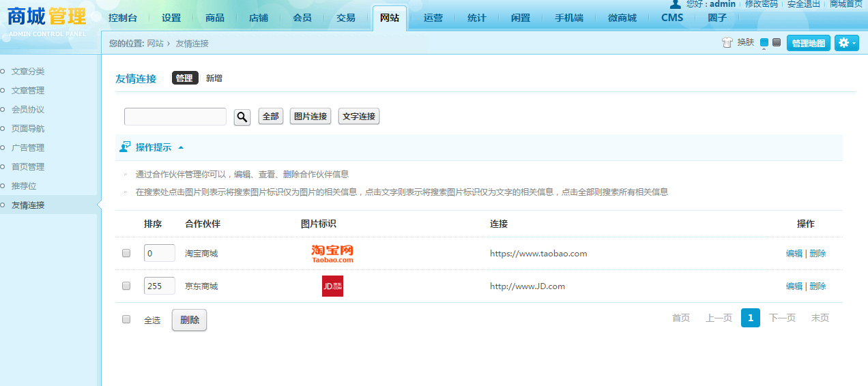868x386 pixels.
Task: Select the gray skin color swatch
Action: pos(777,42)
